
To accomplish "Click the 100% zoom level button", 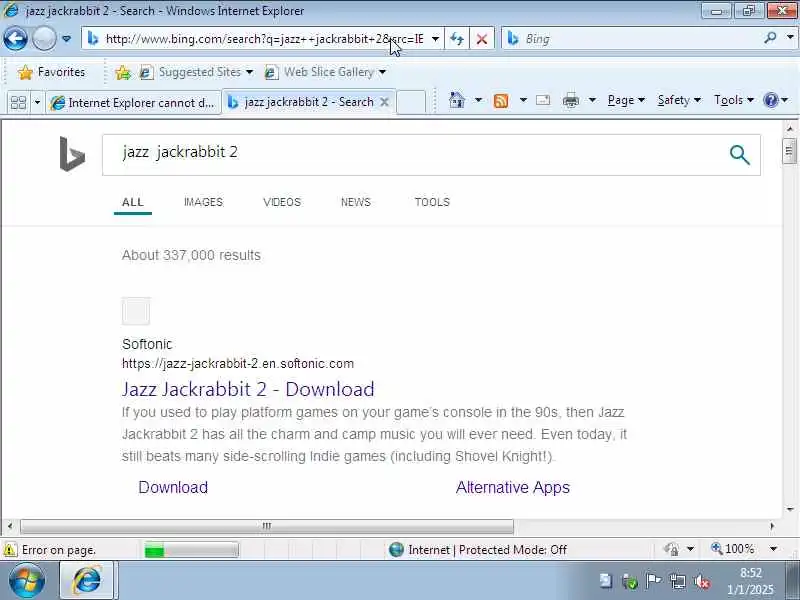I will click(x=733, y=549).
